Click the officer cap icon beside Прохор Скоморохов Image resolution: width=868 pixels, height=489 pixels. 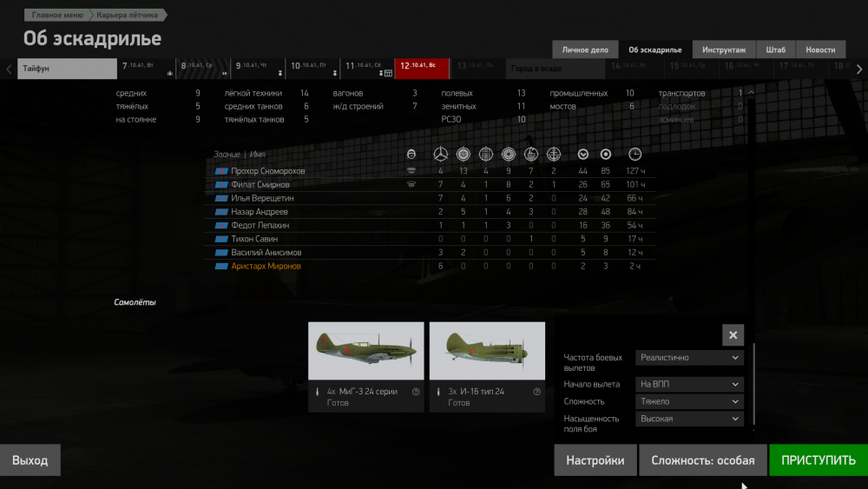(x=411, y=170)
